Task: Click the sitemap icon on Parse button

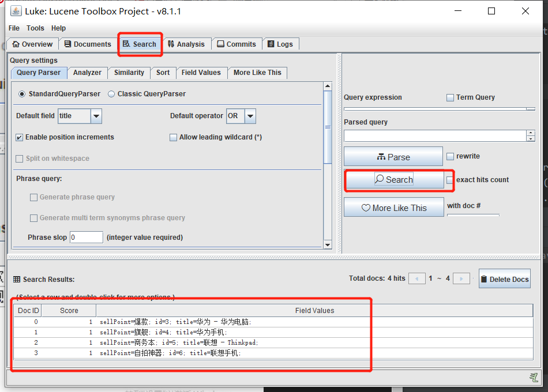Action: coord(381,157)
